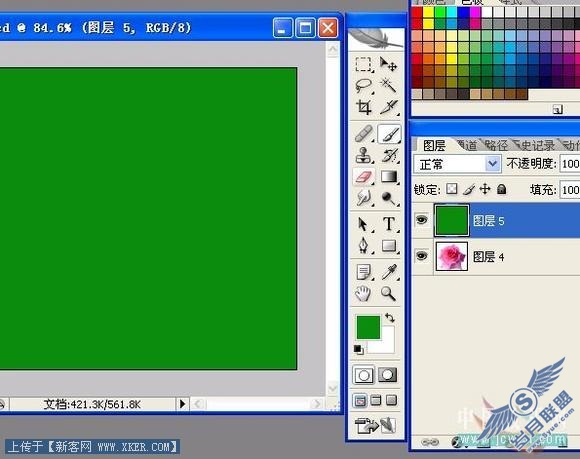
Task: Select the 图层 4 rose thumbnail
Action: pos(452,256)
